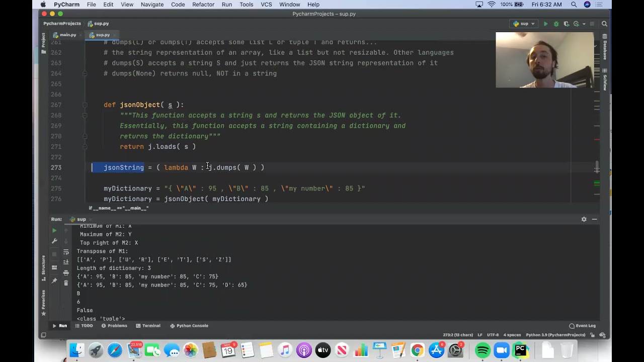Viewport: 644px width, 362px height.
Task: Pin the Run tab with the pin icon
Action: (54, 281)
